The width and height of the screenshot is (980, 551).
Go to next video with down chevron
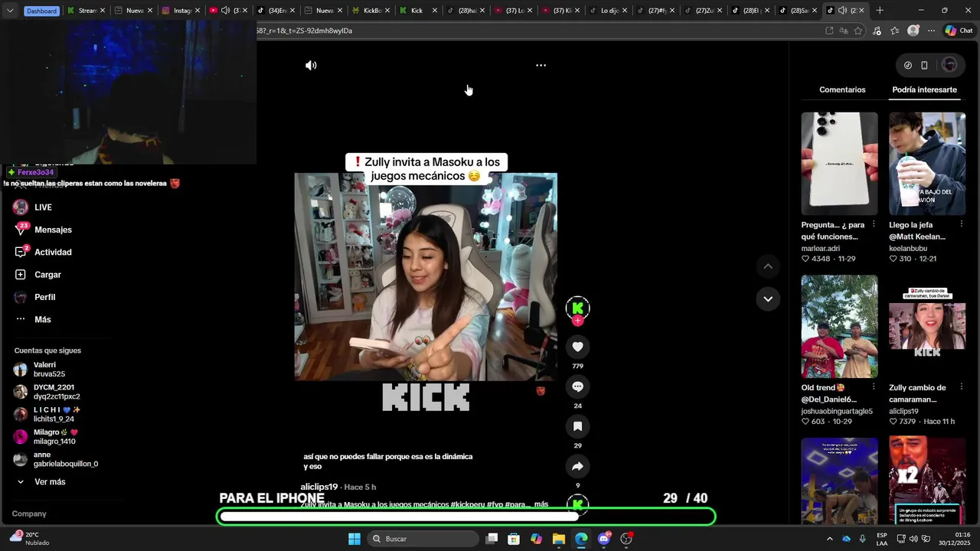768,298
